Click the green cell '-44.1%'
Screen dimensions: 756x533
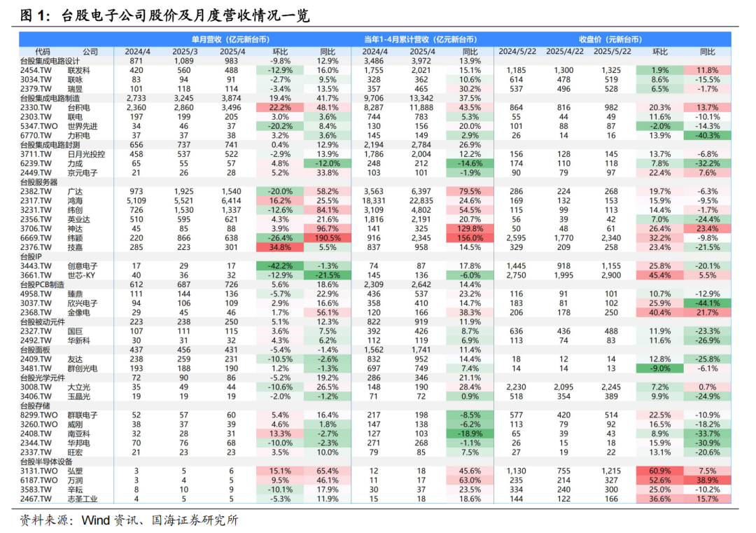click(707, 303)
